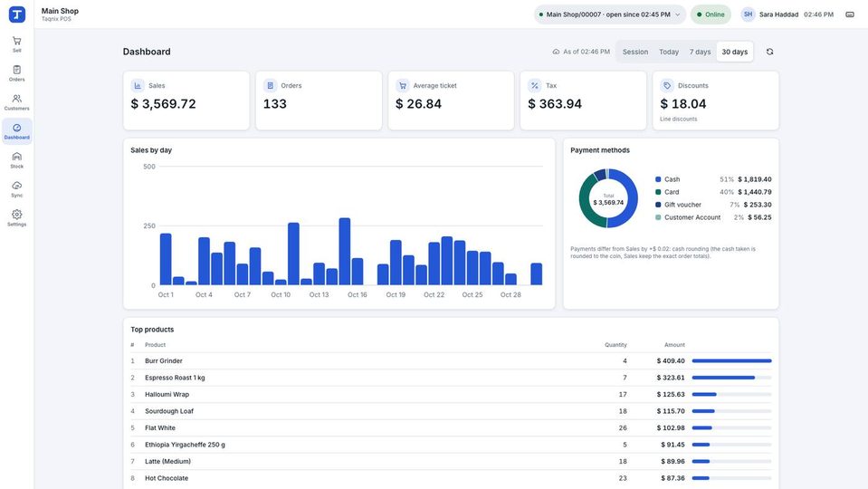Image resolution: width=868 pixels, height=489 pixels.
Task: Click the Orders card receipt icon
Action: [270, 85]
